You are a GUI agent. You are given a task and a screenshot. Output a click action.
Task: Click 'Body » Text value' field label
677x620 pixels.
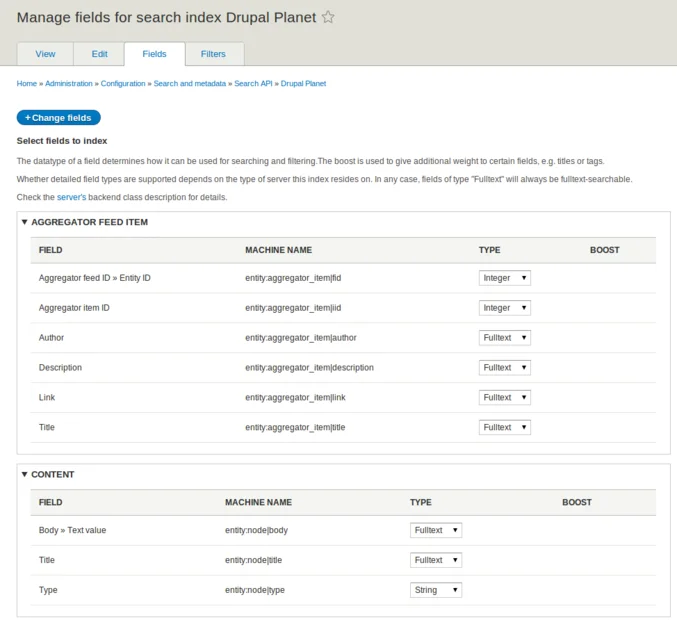pos(73,530)
